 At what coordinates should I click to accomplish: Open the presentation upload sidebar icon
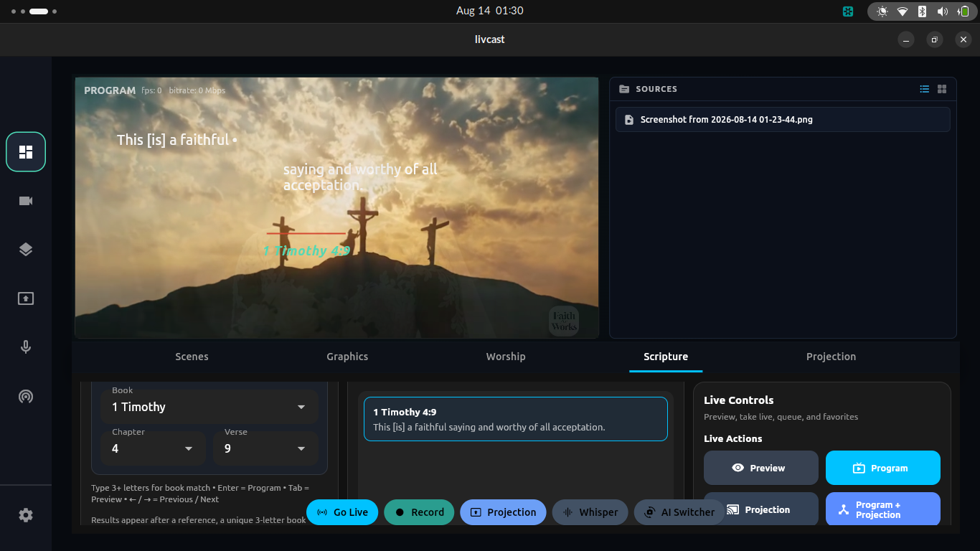[x=26, y=298]
